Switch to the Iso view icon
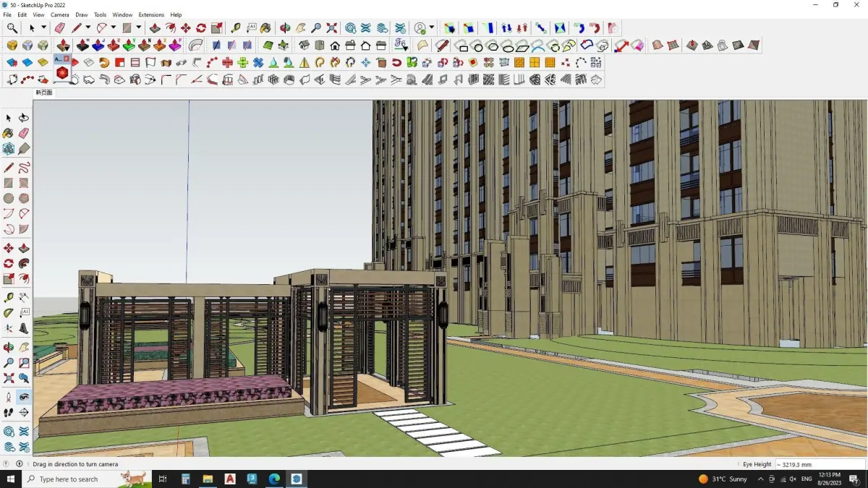868x488 pixels. [304, 45]
